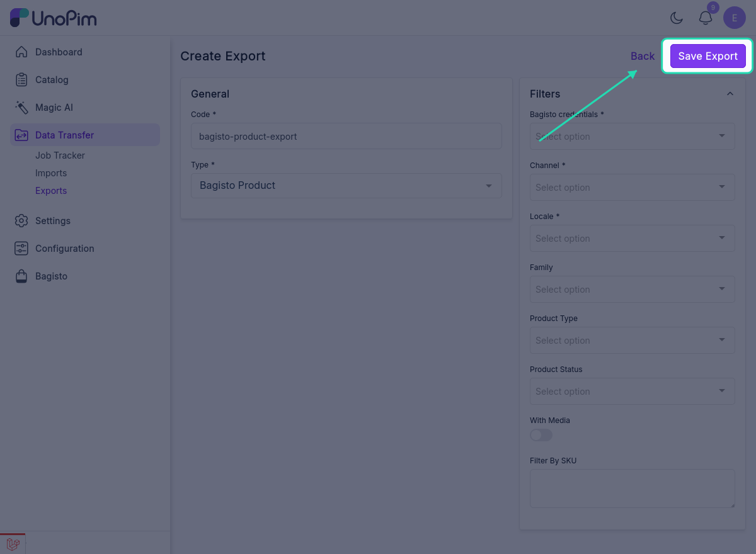Open Bagisto menu item
This screenshot has width=756, height=554.
85,276
